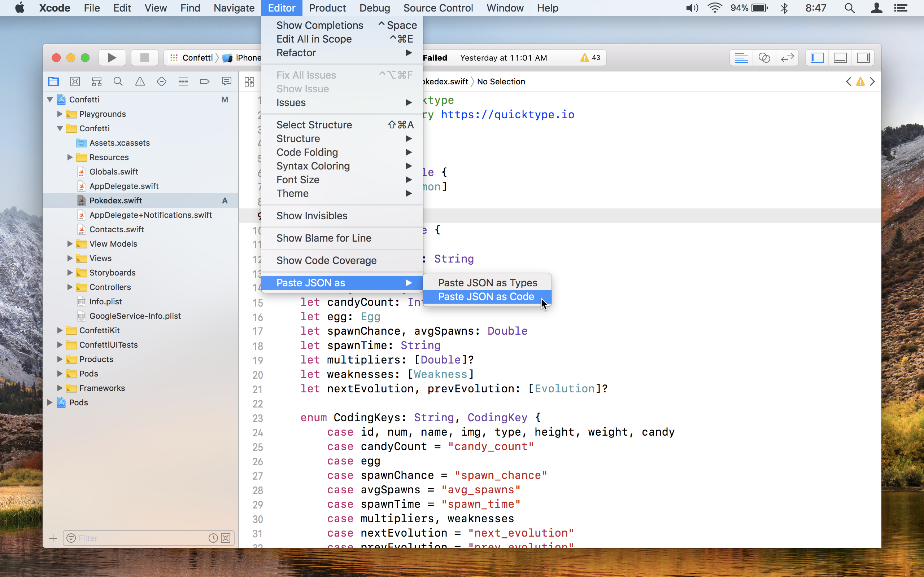Toggle the bottom debug area visibility
Viewport: 924px width, 577px height.
coord(840,57)
